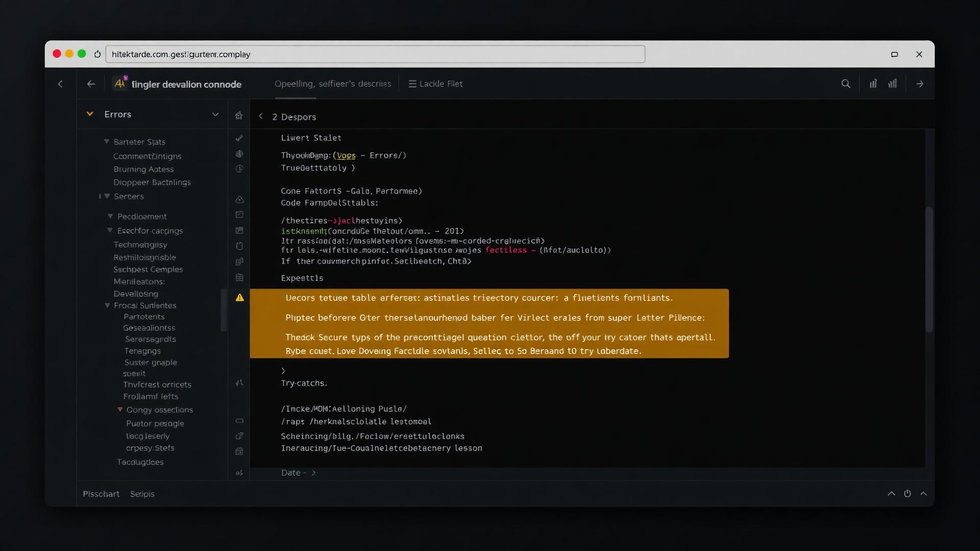Click the last up chevron in bottom bar

[923, 493]
